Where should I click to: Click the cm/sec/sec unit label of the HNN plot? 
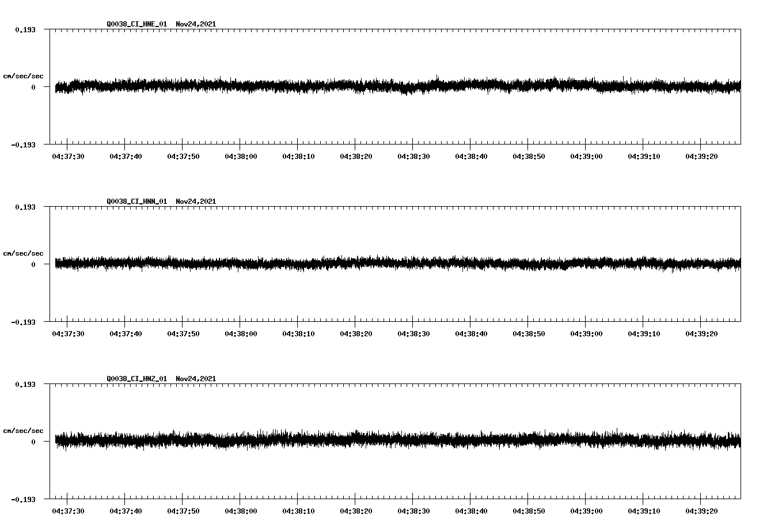coord(23,253)
